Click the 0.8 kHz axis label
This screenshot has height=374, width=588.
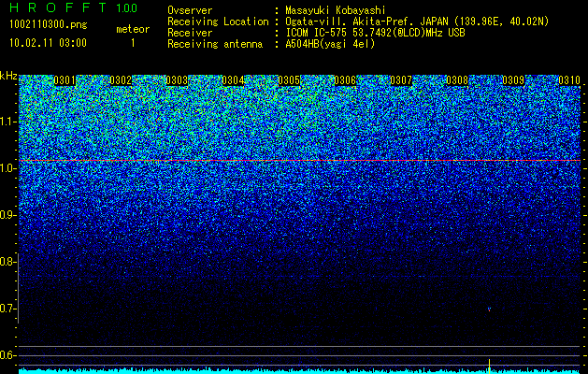(7, 262)
